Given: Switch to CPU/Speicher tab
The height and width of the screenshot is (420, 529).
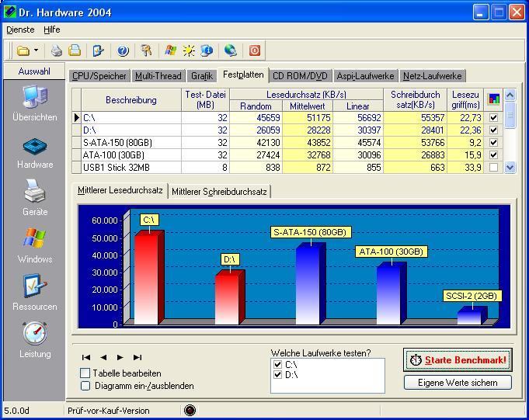Looking at the screenshot, I should click(99, 76).
